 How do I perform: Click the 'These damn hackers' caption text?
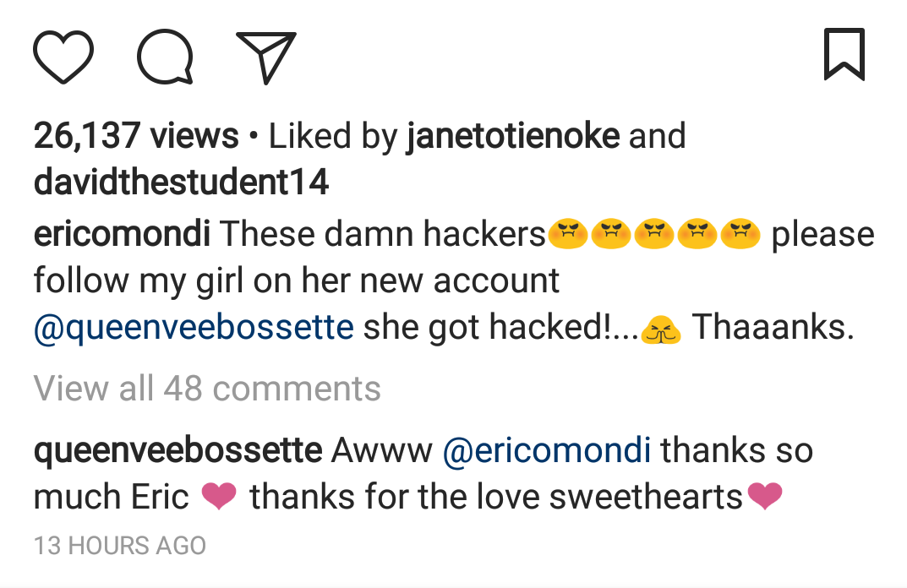tap(382, 234)
